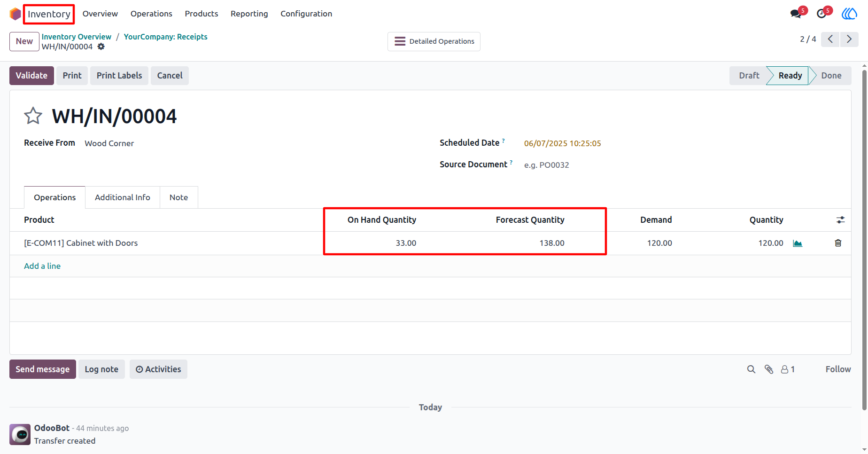Open the Configuration menu
Screen dimensions: 868x454
pos(306,14)
